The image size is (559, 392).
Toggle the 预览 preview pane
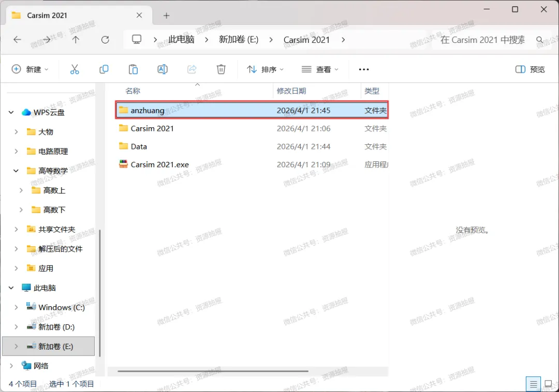pyautogui.click(x=530, y=69)
